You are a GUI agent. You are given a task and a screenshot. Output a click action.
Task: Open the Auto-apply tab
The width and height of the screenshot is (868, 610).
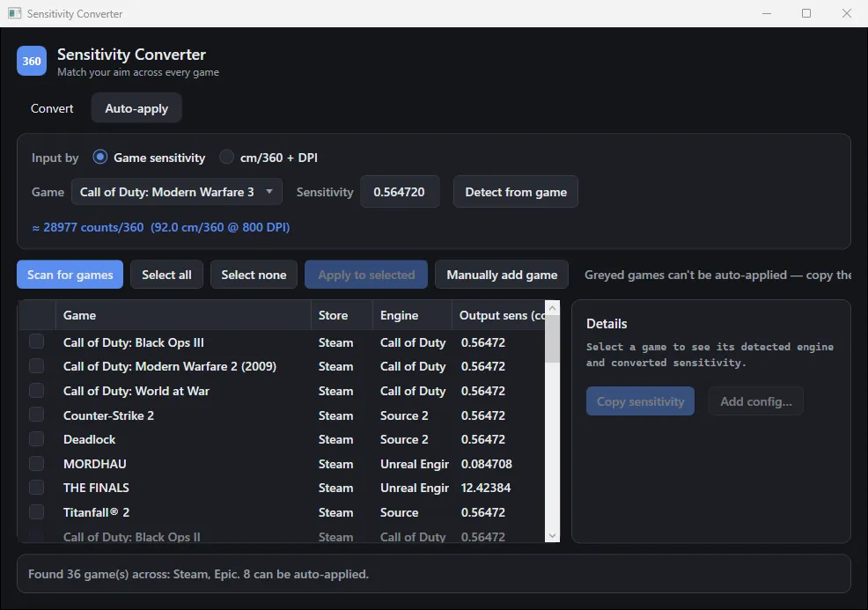136,108
